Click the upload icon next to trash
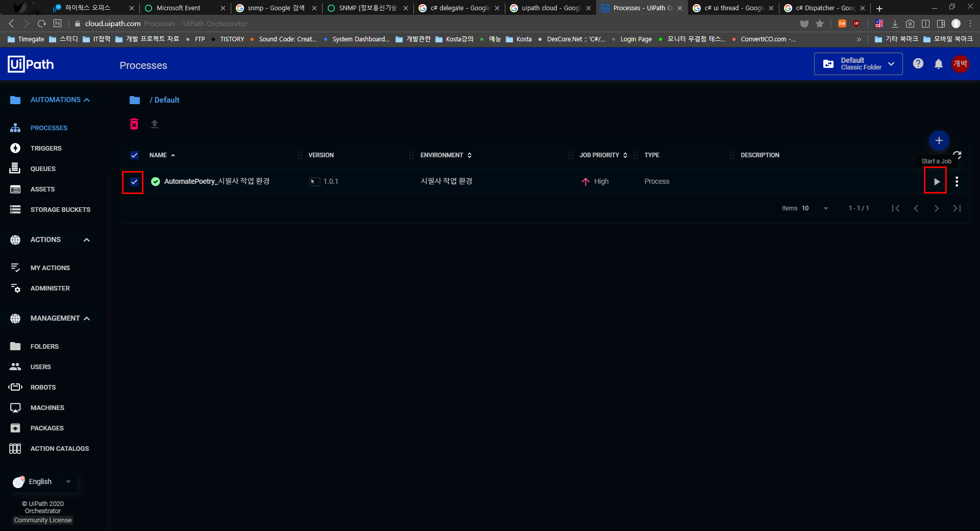The width and height of the screenshot is (980, 531). click(x=155, y=124)
